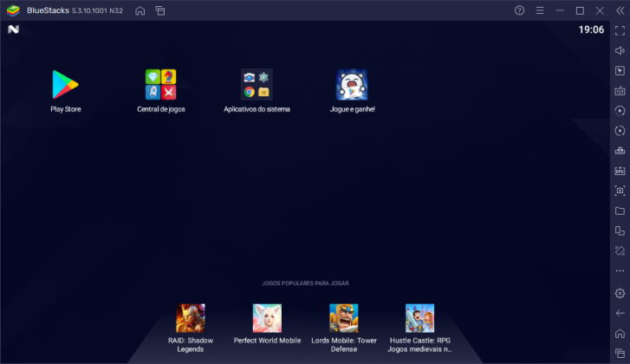This screenshot has width=630, height=364.
Task: Open the media folder icon in sidebar
Action: [620, 211]
